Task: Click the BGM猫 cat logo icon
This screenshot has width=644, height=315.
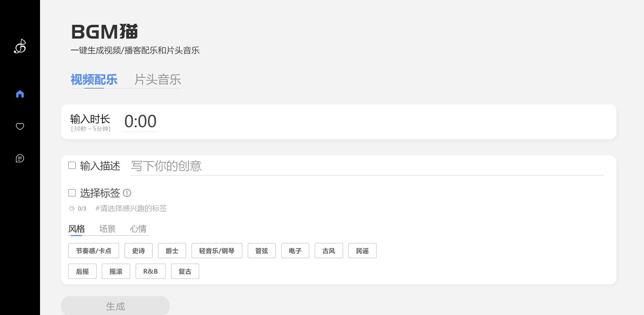Action: [20, 47]
